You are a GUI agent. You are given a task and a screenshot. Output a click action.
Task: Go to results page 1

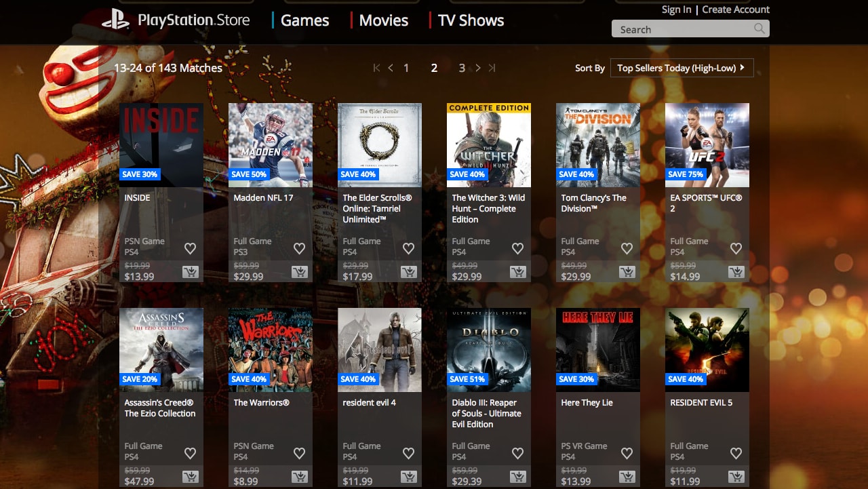coord(406,68)
